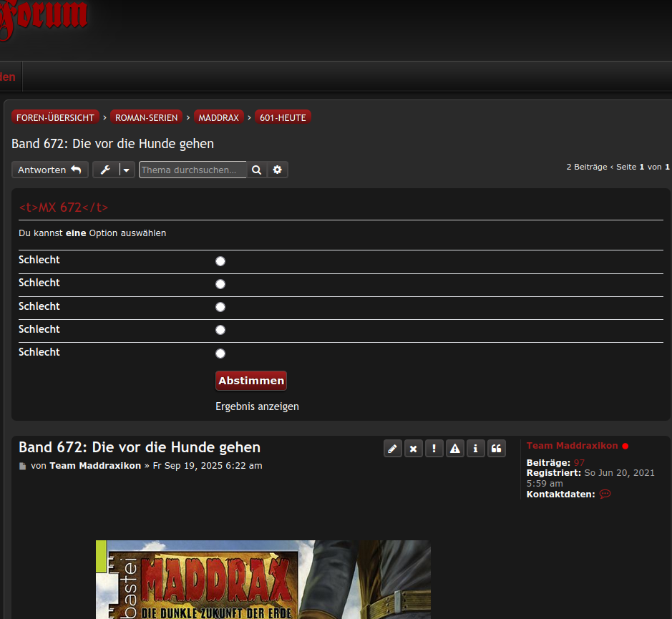Open Kontaktdaten speech bubble icon
Viewport: 672px width, 619px height.
[605, 494]
